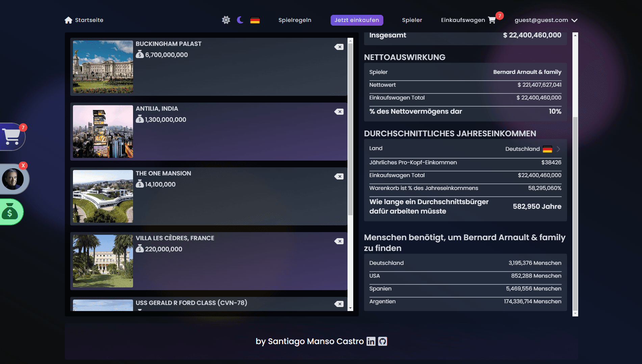Screen dimensions: 642x364
Task: Remove USS Gerald R Ford Class item
Action: pyautogui.click(x=339, y=304)
